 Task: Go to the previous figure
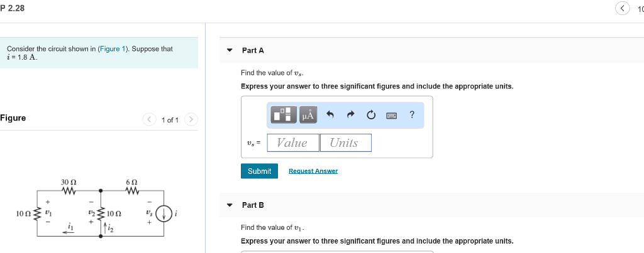click(149, 119)
